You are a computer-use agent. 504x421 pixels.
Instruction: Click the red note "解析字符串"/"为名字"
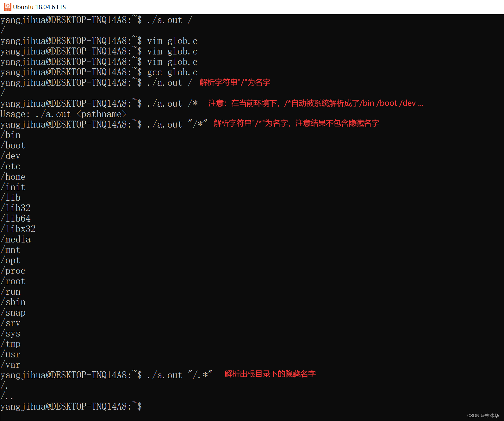tap(235, 82)
